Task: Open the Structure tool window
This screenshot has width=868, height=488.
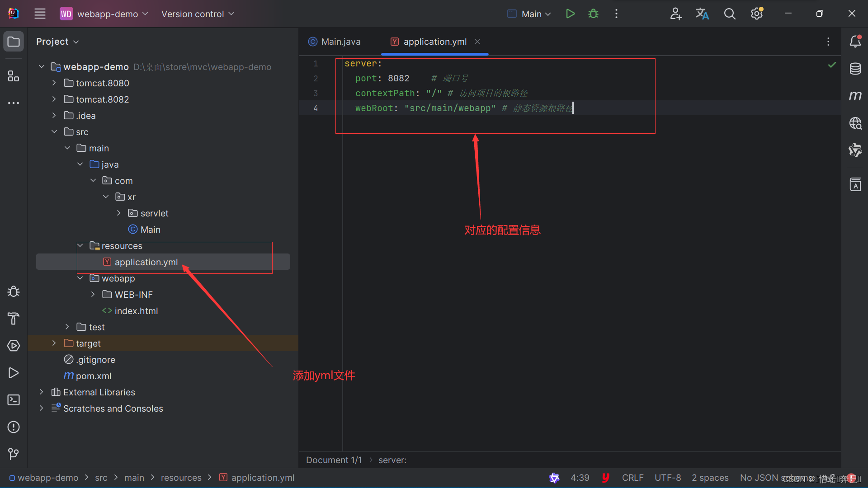Action: (14, 76)
